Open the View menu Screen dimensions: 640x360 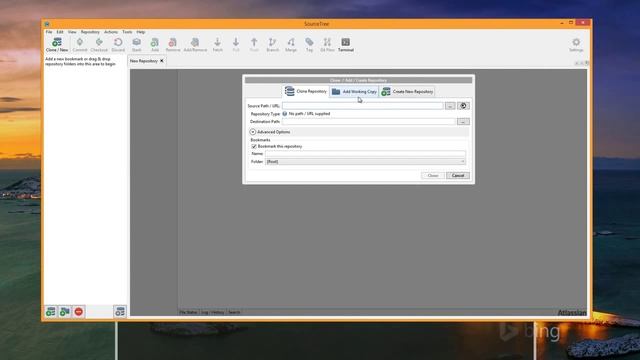72,32
